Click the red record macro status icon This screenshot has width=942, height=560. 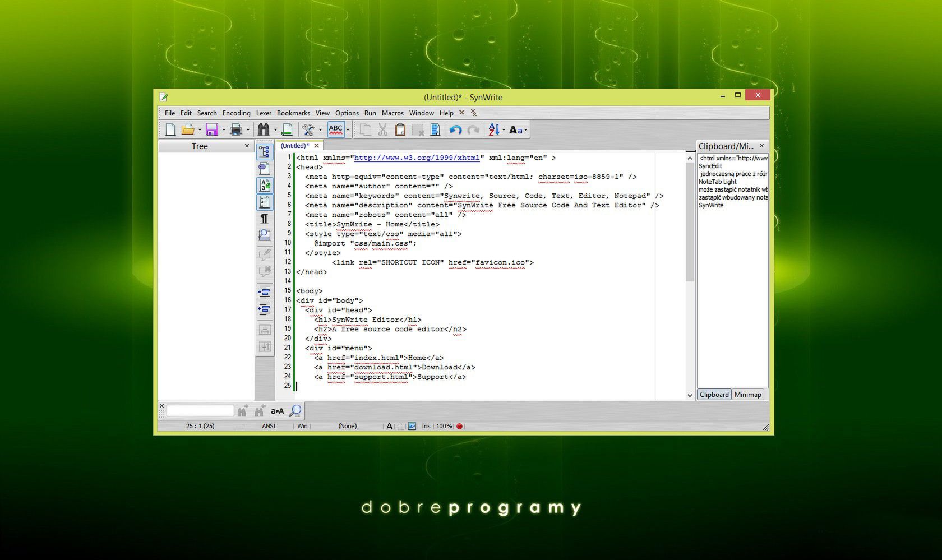tap(459, 426)
